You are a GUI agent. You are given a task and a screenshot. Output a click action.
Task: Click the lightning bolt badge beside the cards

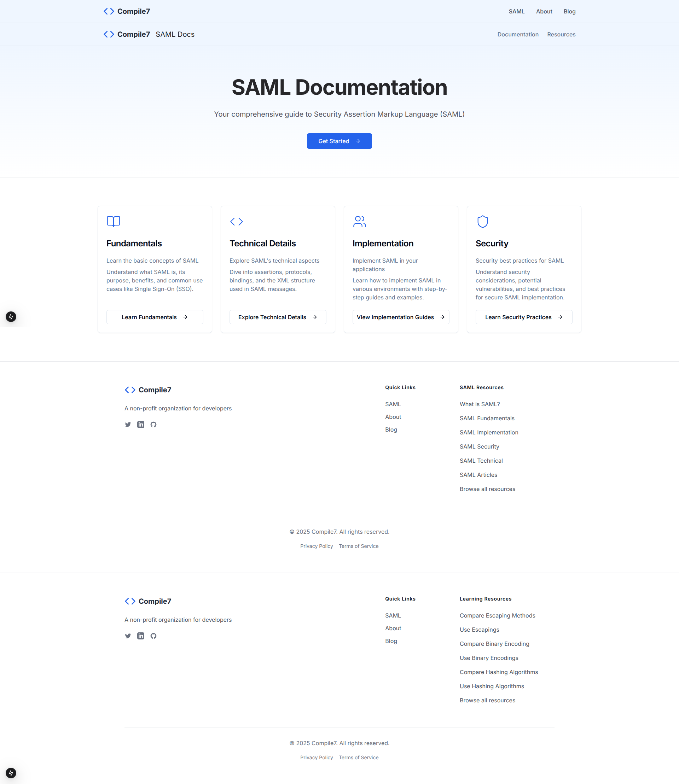(x=11, y=317)
